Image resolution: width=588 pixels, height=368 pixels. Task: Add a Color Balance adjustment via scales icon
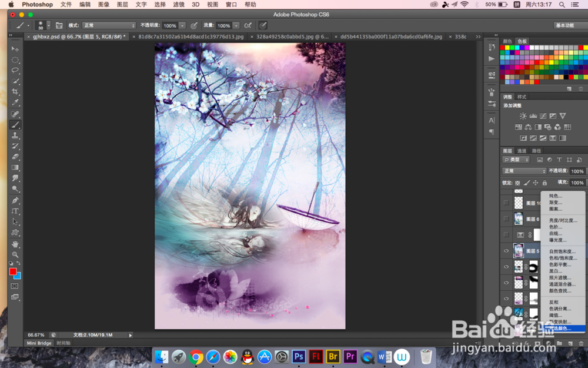(528, 127)
